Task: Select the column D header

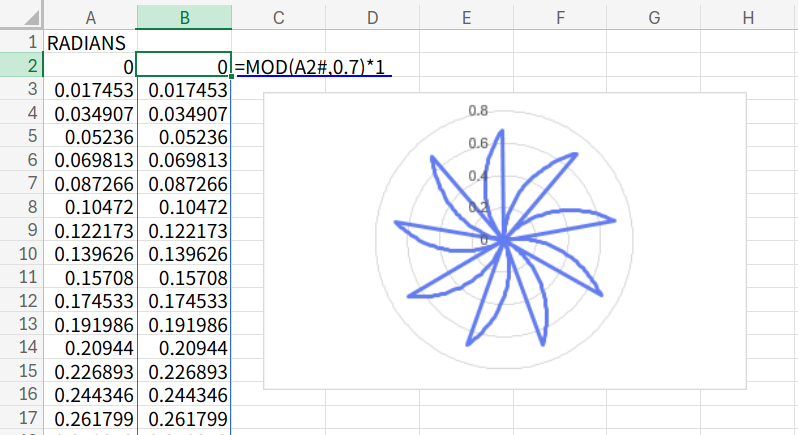Action: coord(372,17)
